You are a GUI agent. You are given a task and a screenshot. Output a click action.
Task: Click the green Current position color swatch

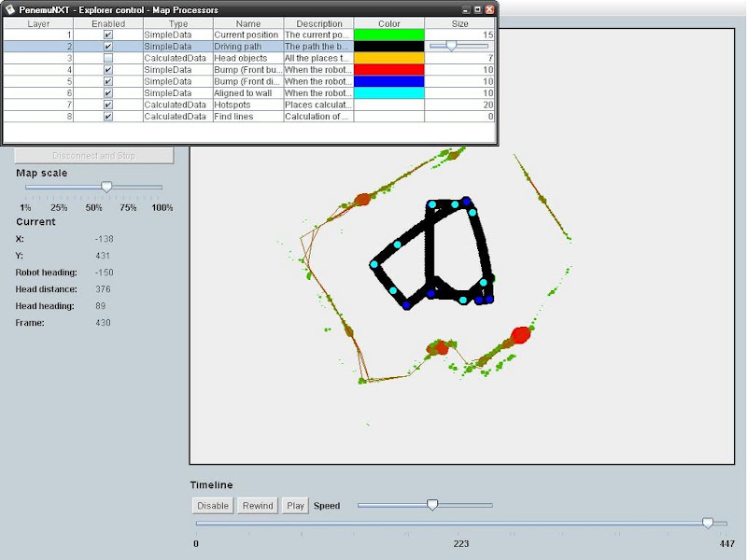click(388, 35)
